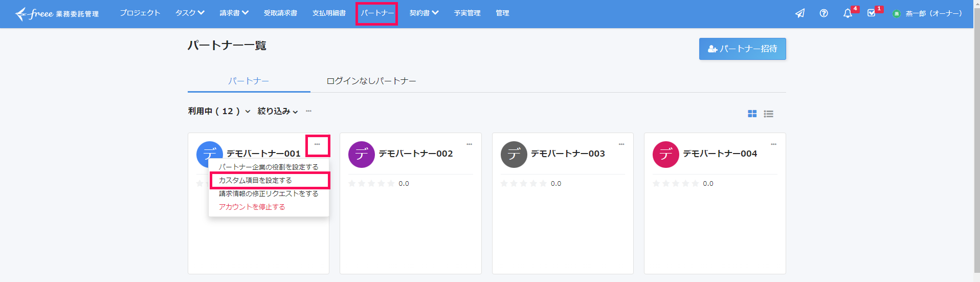
Task: Click the freee 業務委託管理 logo
Action: pyautogui.click(x=57, y=13)
